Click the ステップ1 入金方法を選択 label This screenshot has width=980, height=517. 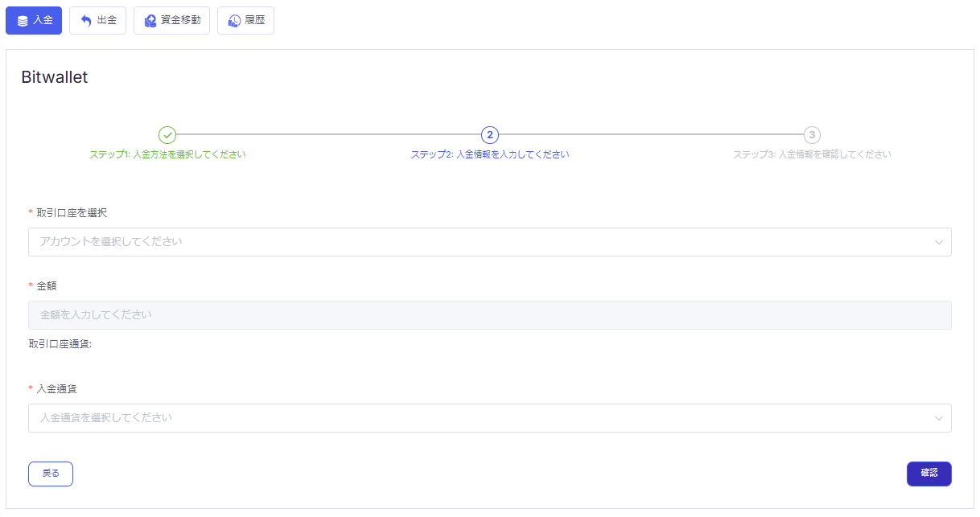pyautogui.click(x=167, y=154)
